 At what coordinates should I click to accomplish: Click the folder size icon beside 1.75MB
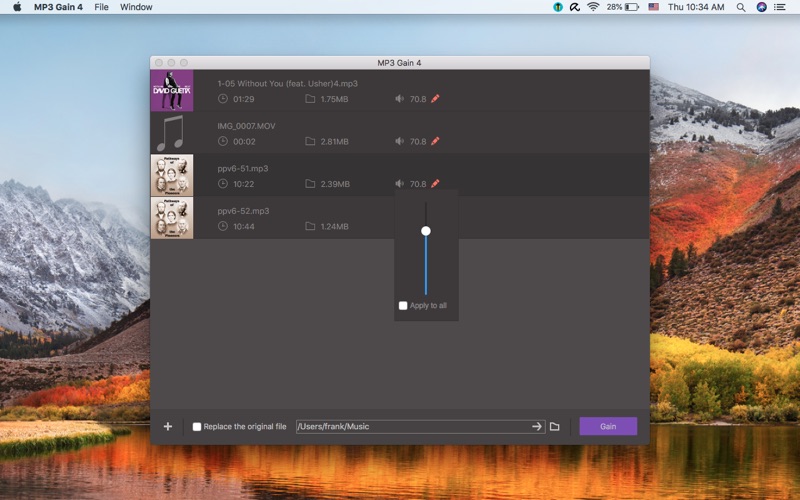310,98
